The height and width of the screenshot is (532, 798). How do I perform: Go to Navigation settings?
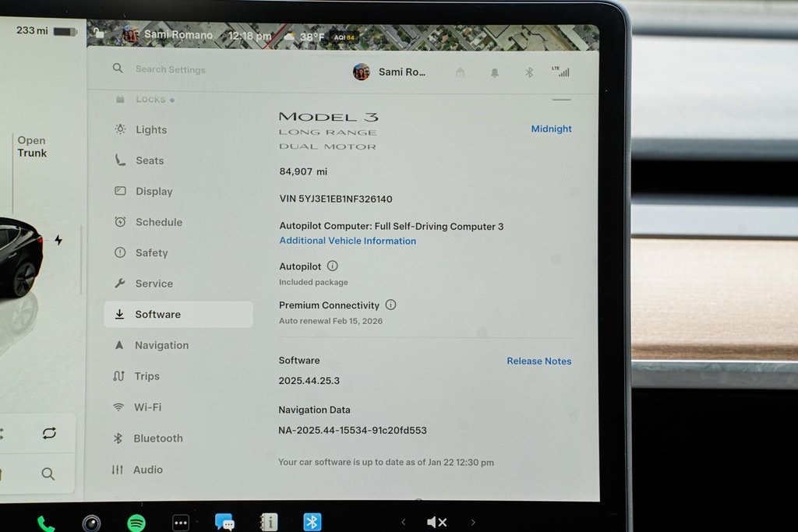click(161, 345)
